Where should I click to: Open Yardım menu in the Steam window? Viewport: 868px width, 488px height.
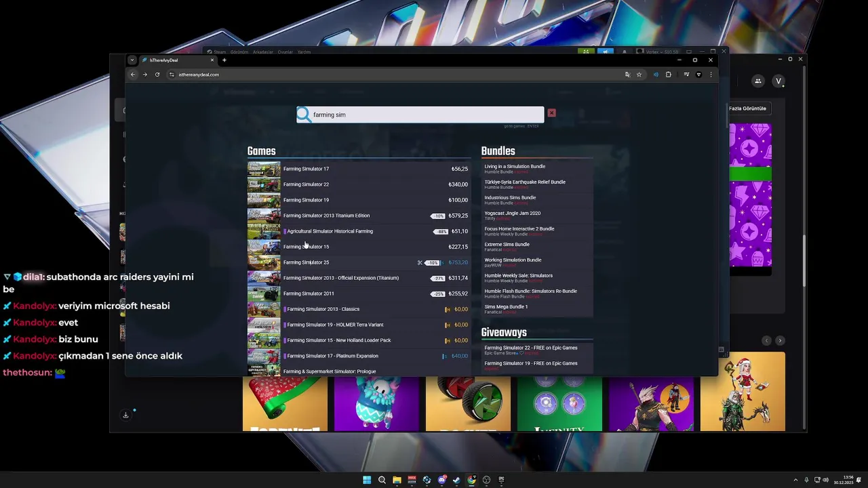(x=304, y=52)
